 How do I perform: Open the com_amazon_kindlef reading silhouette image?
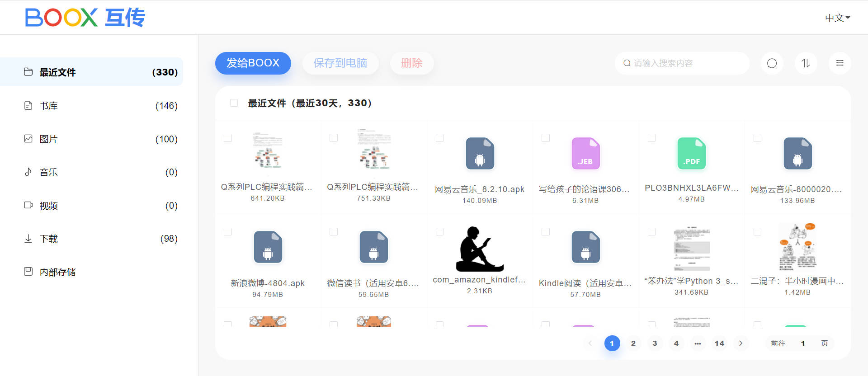(x=480, y=249)
